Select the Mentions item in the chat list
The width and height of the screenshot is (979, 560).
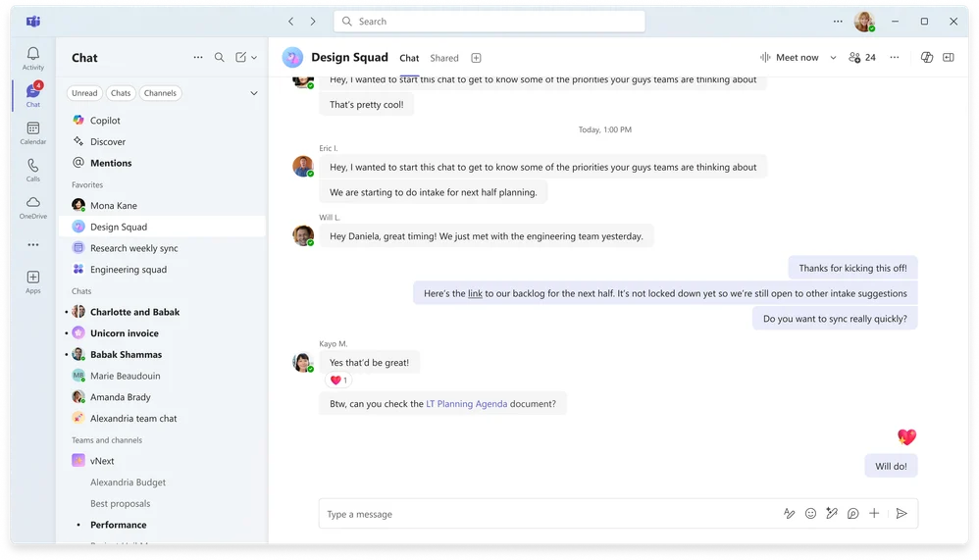click(111, 163)
